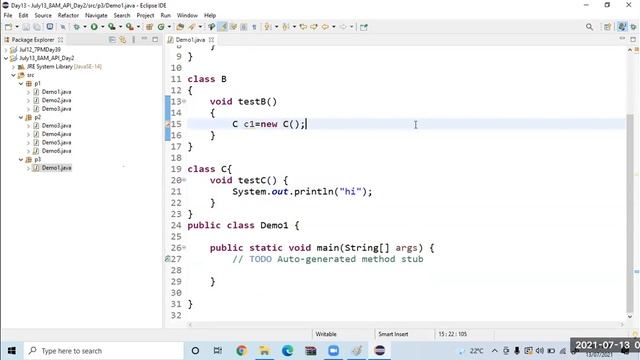Click Collapse All in Package Explorer
Viewport: 640px width, 360px height.
pyautogui.click(x=112, y=40)
